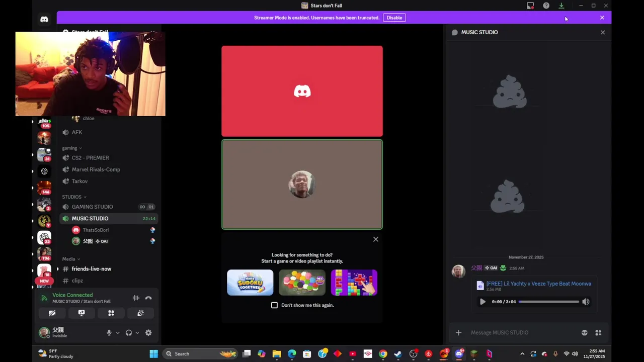Collapse the Media category

click(x=71, y=259)
